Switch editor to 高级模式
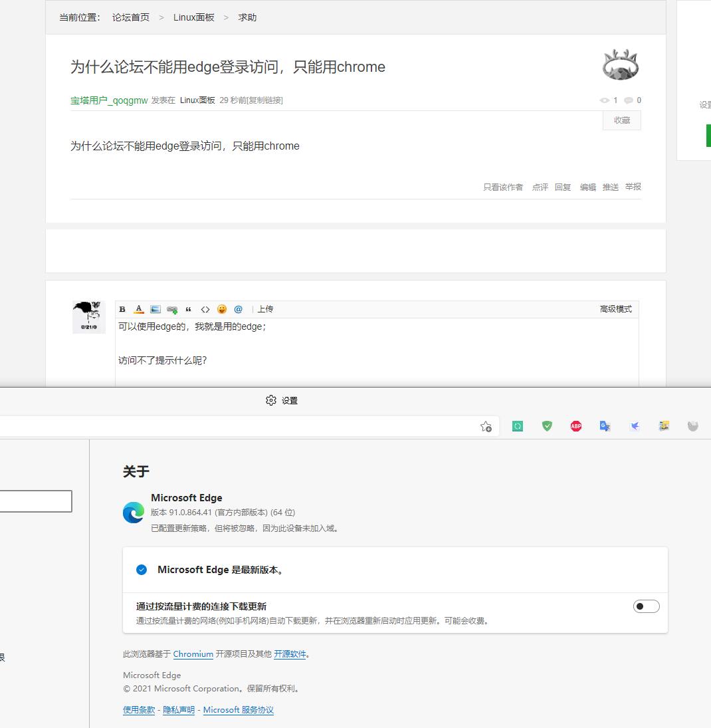Image resolution: width=711 pixels, height=728 pixels. point(615,309)
